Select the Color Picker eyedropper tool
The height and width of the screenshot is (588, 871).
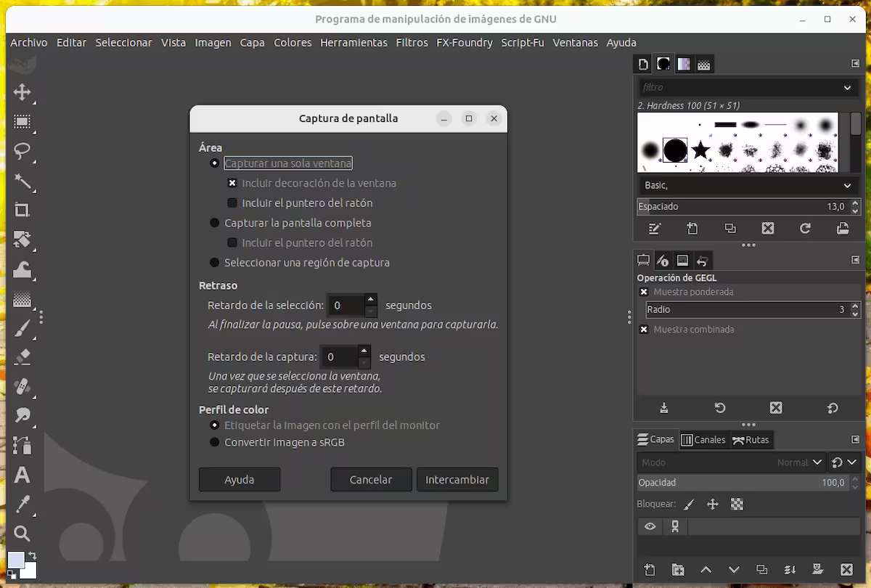(23, 505)
